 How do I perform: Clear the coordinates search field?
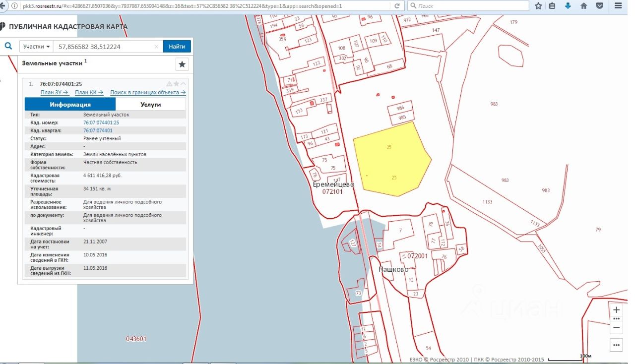tap(156, 47)
